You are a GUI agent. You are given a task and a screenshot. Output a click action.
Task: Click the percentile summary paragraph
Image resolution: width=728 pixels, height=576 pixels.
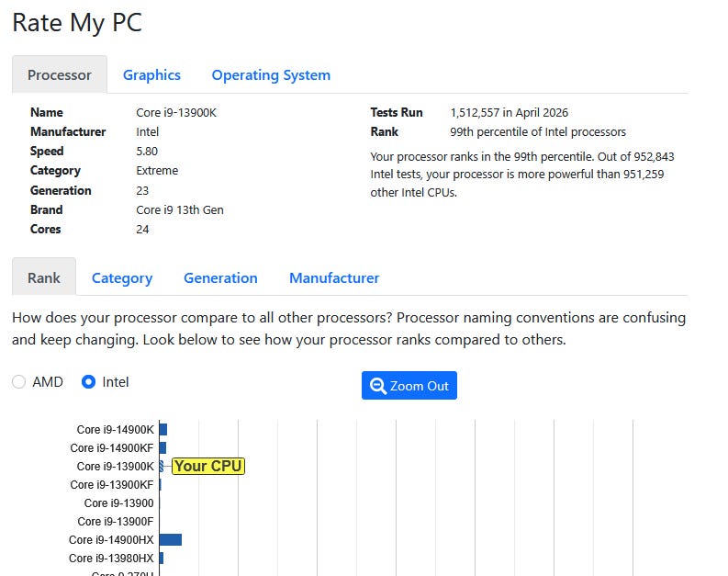coord(522,175)
